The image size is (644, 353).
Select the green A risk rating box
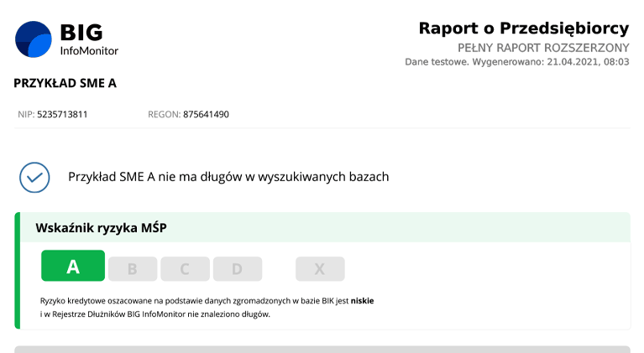pyautogui.click(x=73, y=267)
